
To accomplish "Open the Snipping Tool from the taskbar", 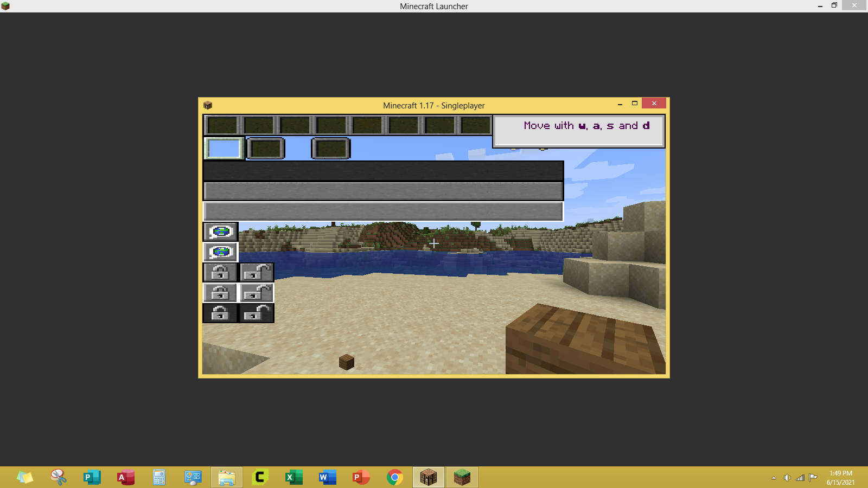I will [x=59, y=477].
